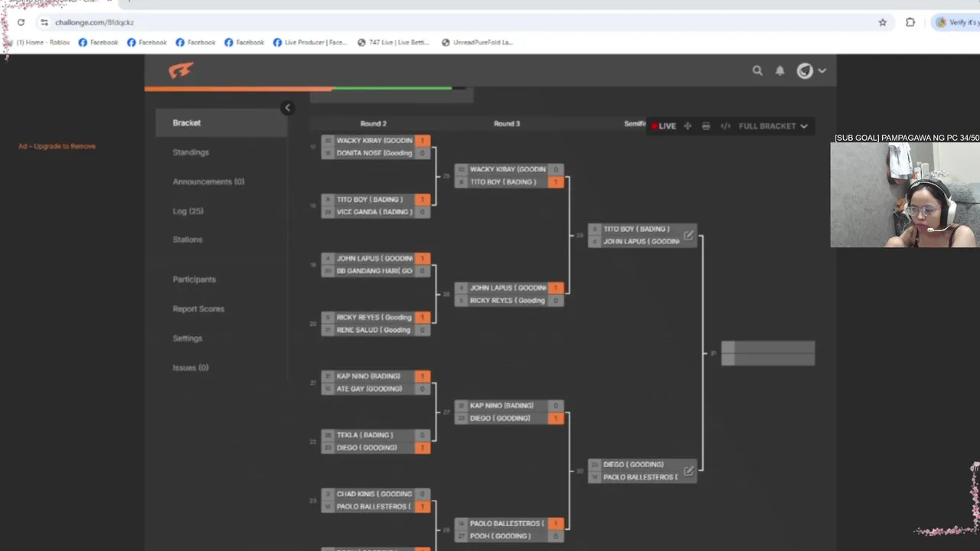Open the Live Producer Facebook bookmark
The height and width of the screenshot is (551, 980).
coord(310,42)
